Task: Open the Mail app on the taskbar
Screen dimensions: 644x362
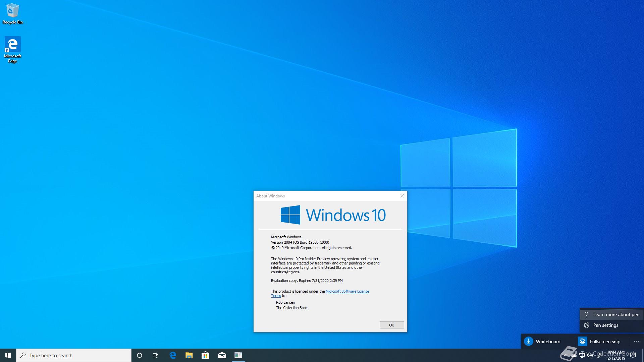Action: [x=222, y=355]
